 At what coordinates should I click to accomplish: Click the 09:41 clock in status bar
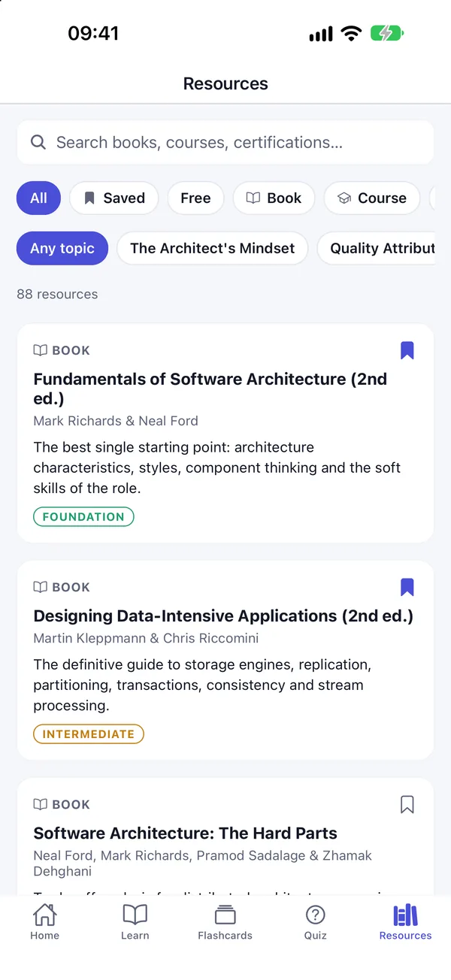(93, 33)
